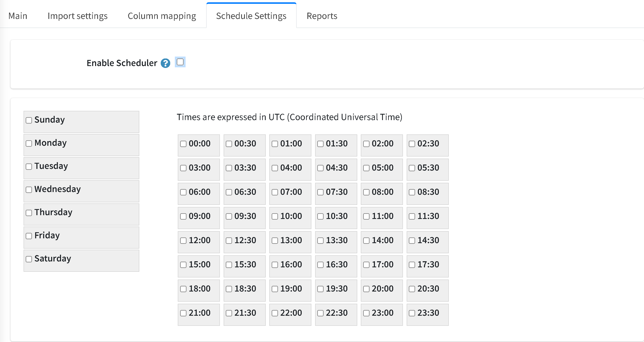
Task: Select the 16:30 time checkbox
Action: [320, 265]
